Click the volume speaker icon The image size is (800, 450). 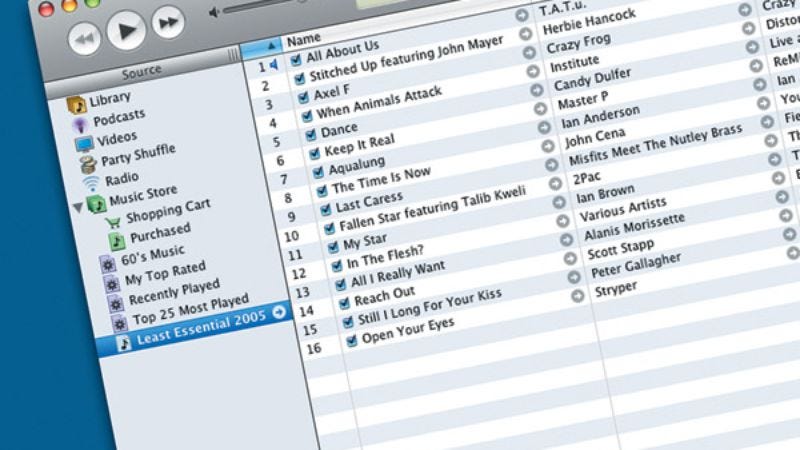point(214,12)
